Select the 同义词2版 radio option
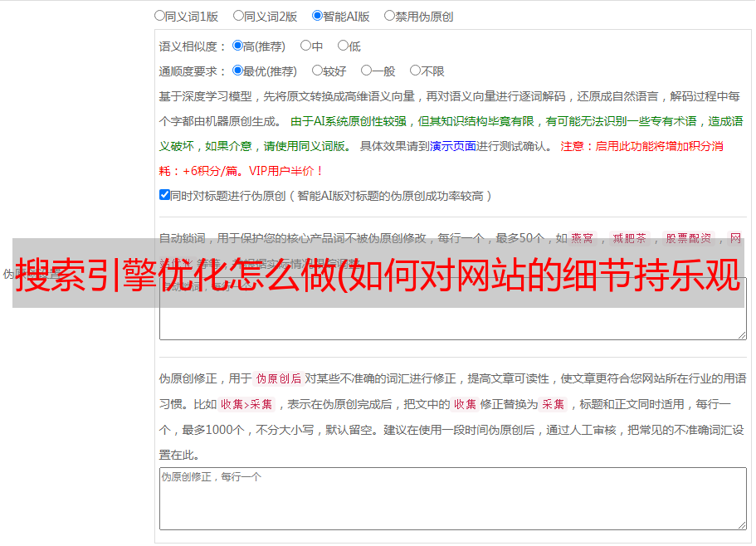The image size is (756, 546). click(x=238, y=16)
